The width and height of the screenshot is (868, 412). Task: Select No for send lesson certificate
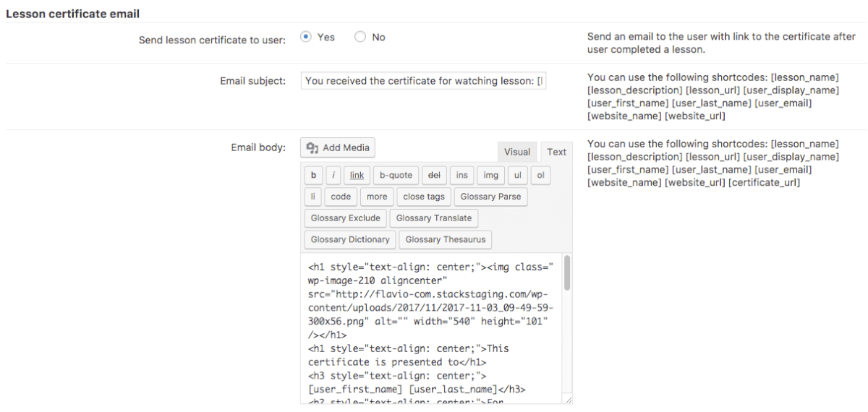point(360,37)
